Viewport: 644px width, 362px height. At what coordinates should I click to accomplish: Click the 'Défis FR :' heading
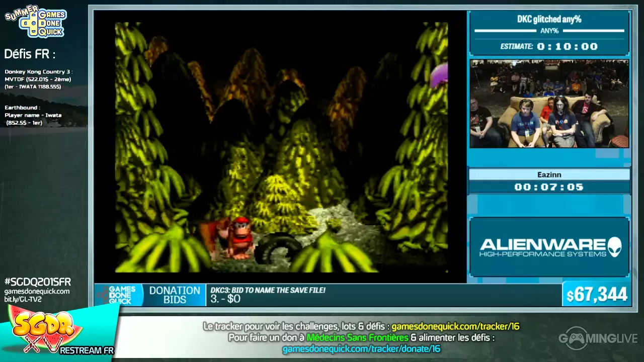point(30,54)
